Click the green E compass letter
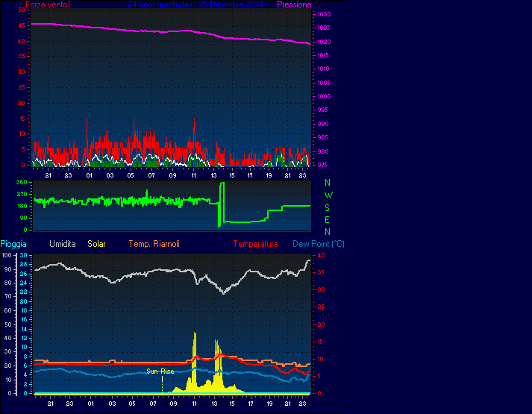532x414 pixels. point(327,220)
